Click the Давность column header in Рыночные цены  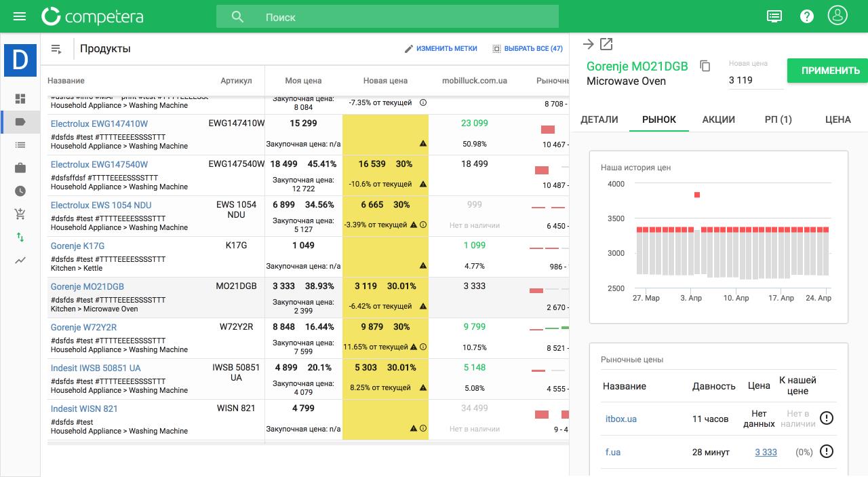(713, 386)
